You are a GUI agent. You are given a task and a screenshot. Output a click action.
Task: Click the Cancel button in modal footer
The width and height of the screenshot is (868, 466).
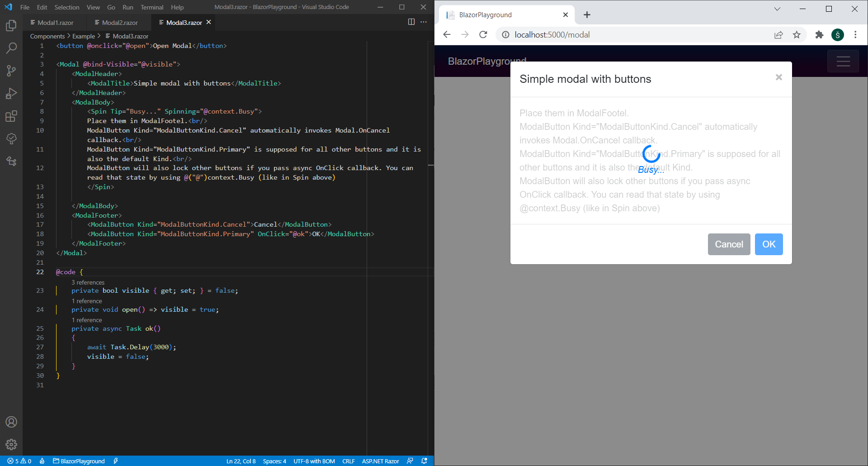click(x=729, y=244)
